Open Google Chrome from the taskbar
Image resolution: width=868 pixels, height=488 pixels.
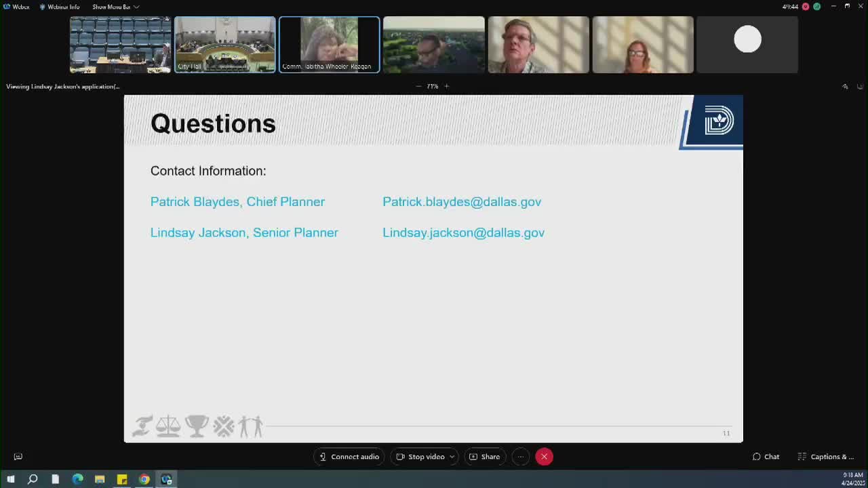pos(144,479)
